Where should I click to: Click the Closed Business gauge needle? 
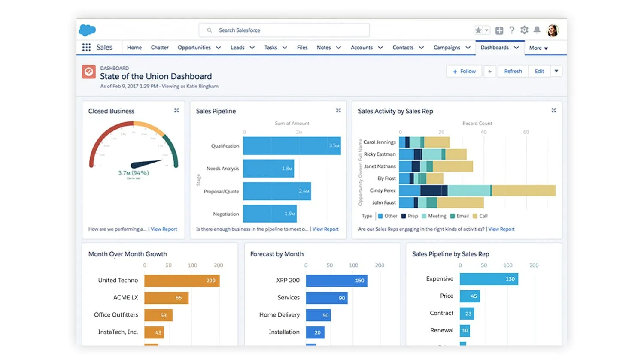click(x=146, y=163)
